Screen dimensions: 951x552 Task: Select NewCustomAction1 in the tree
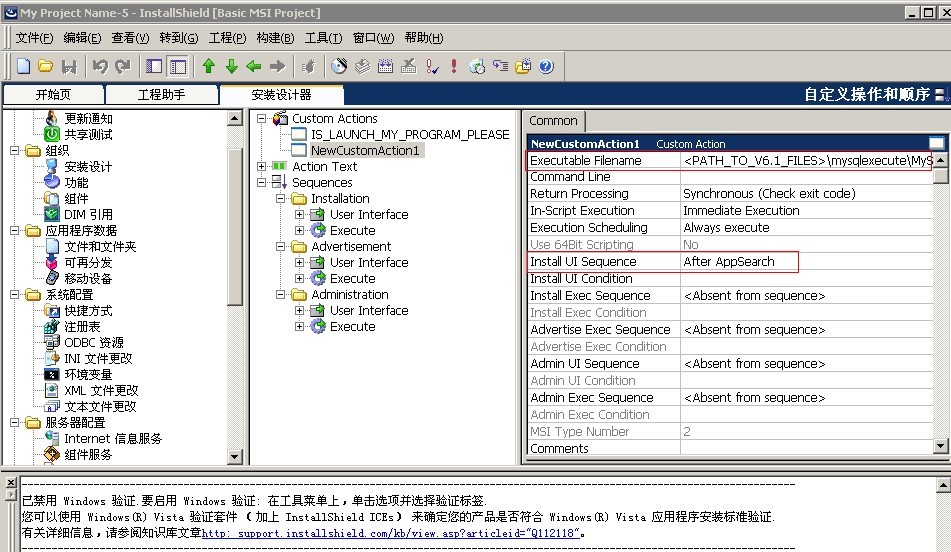365,150
